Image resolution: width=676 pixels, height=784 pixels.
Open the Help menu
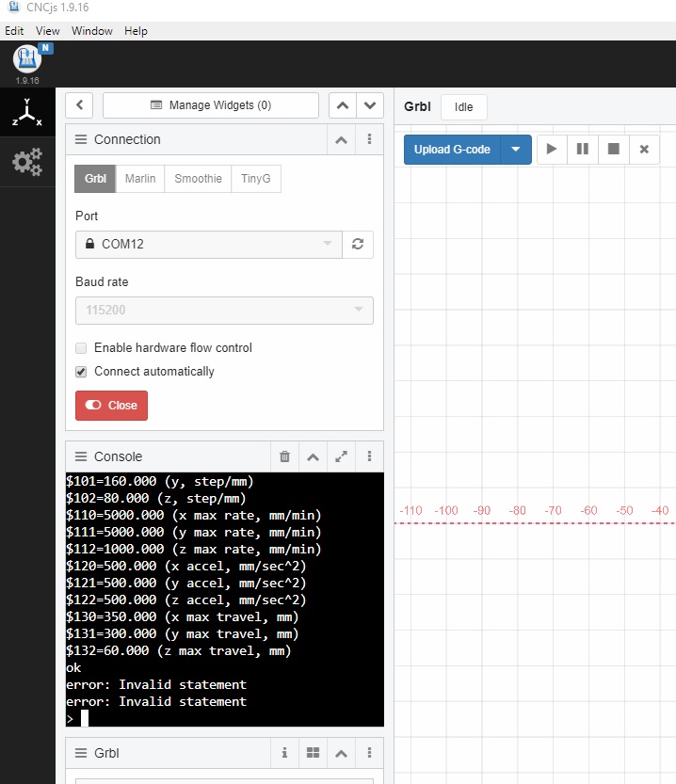pyautogui.click(x=136, y=31)
